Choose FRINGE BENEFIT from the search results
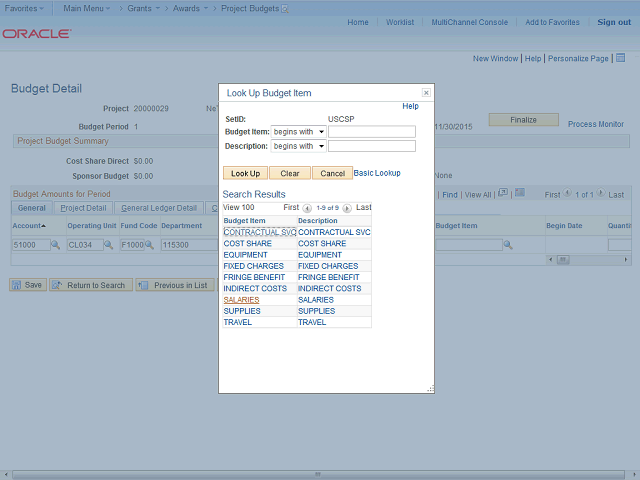 pyautogui.click(x=254, y=277)
